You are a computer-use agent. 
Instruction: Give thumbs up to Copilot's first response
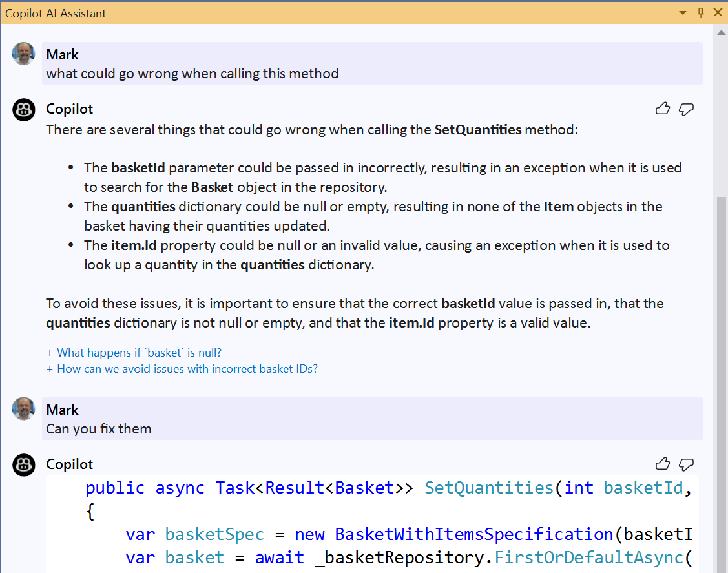coord(663,109)
